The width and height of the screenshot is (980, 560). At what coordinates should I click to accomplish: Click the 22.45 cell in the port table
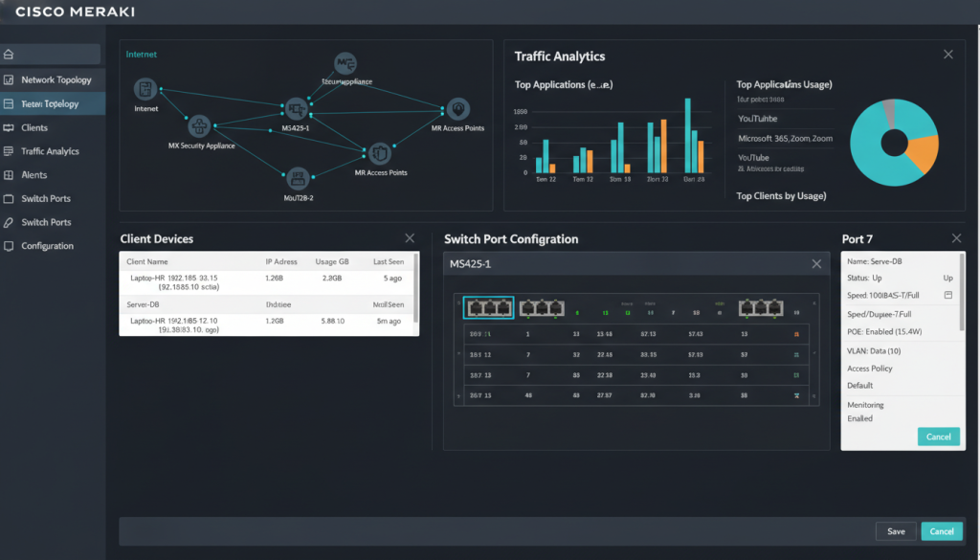click(x=605, y=355)
